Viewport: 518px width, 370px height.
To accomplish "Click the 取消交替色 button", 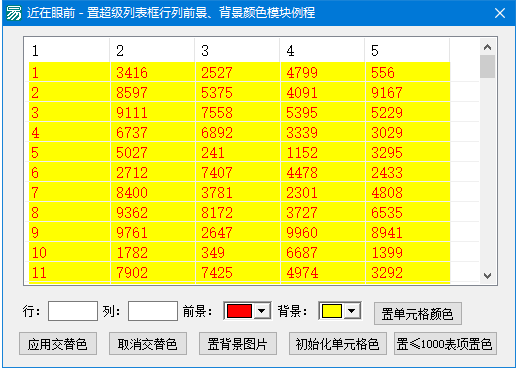I will pyautogui.click(x=148, y=343).
